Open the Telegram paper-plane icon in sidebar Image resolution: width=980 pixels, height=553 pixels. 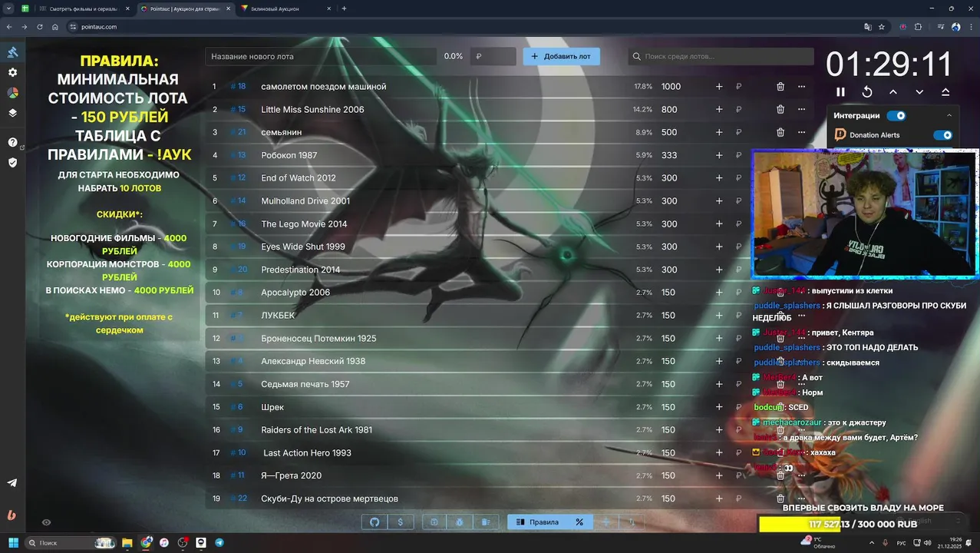(12, 483)
